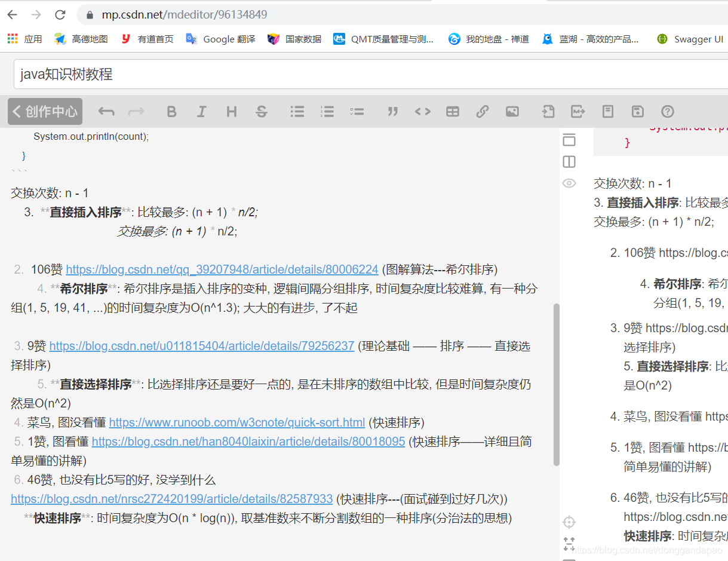Toggle the split-column preview layout
728x561 pixels.
tap(569, 162)
